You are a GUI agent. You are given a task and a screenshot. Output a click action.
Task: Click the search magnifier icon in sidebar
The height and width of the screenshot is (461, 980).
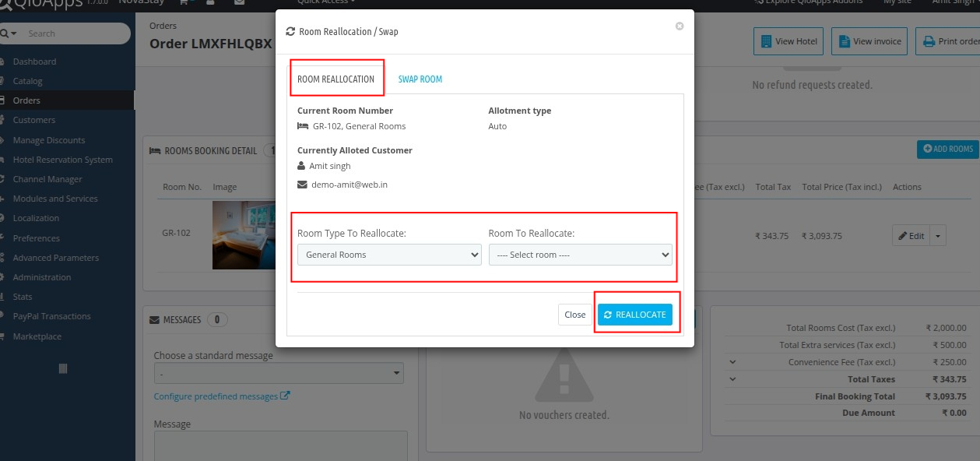click(5, 33)
